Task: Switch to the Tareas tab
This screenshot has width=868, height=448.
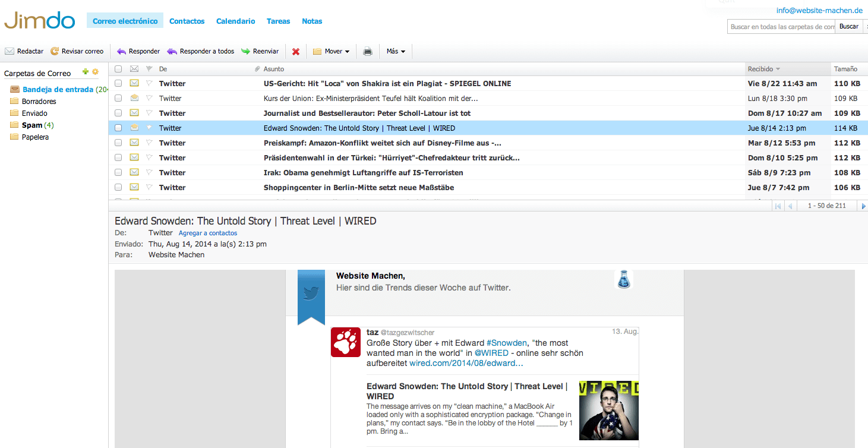Action: pyautogui.click(x=278, y=21)
